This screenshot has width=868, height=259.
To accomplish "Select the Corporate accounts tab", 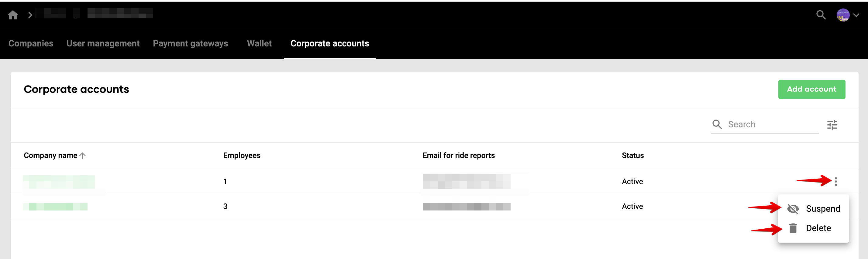I will coord(329,43).
